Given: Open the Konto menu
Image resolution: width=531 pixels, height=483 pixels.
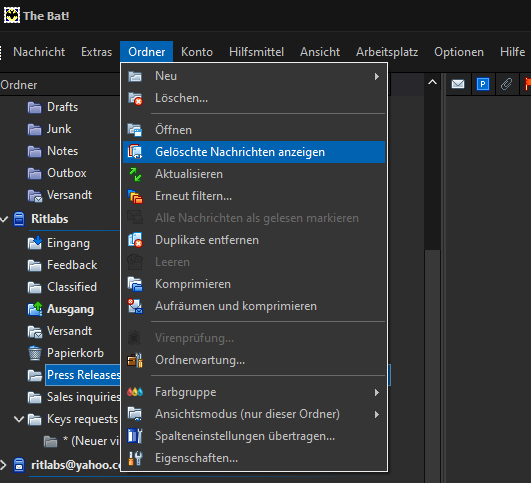Looking at the screenshot, I should tap(197, 52).
